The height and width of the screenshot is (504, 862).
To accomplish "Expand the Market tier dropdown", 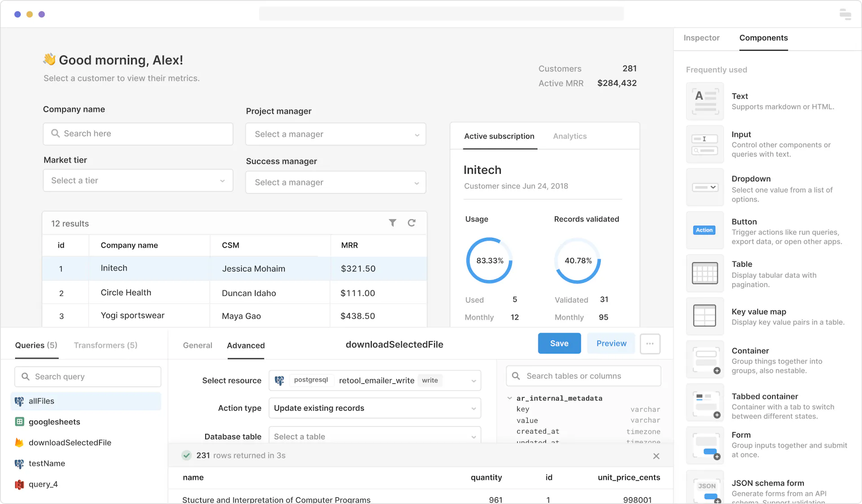I will [x=138, y=180].
